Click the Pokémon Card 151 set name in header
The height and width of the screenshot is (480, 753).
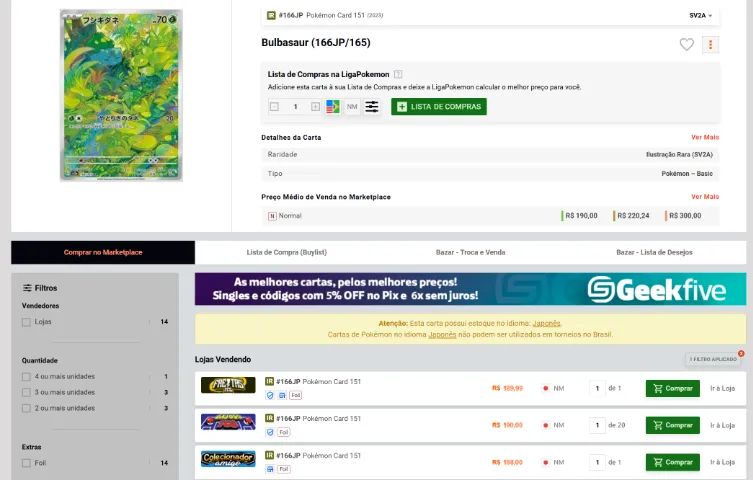pos(335,15)
